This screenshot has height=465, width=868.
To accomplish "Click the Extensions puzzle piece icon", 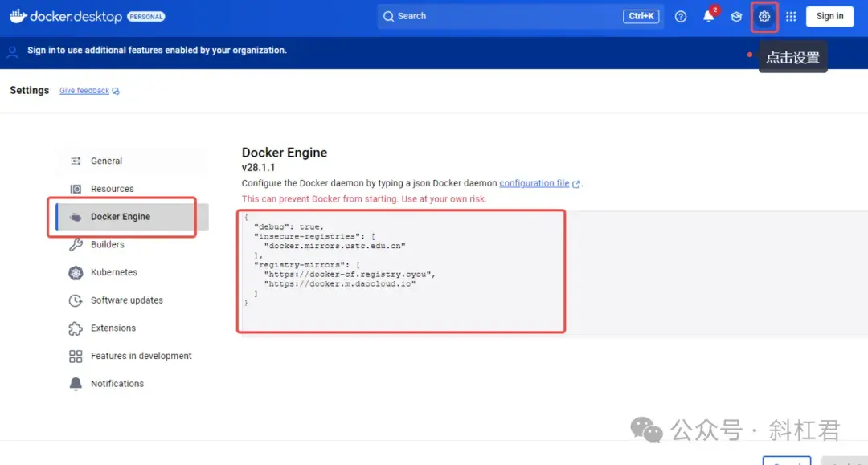I will click(x=76, y=328).
